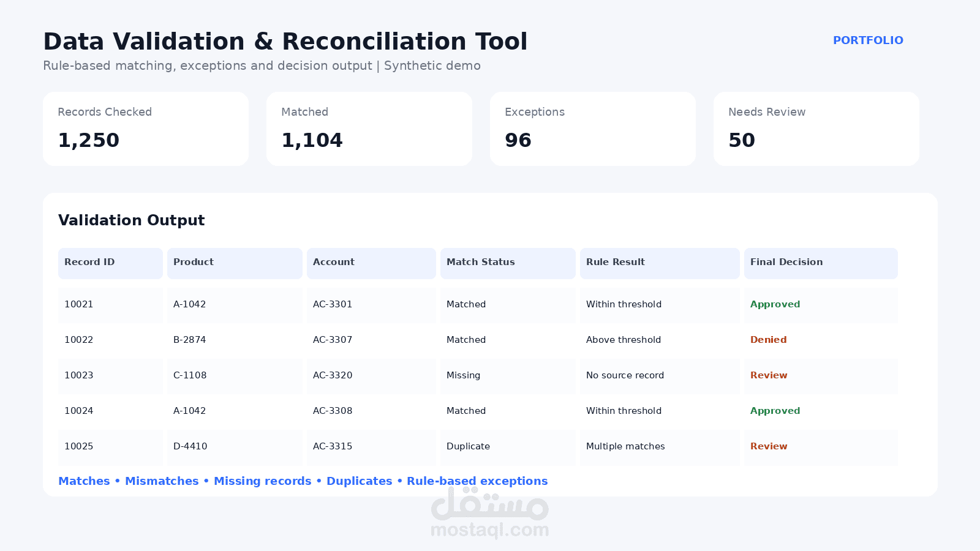Click Approved decision for record 10024
Screen dimensions: 980x551
point(775,411)
